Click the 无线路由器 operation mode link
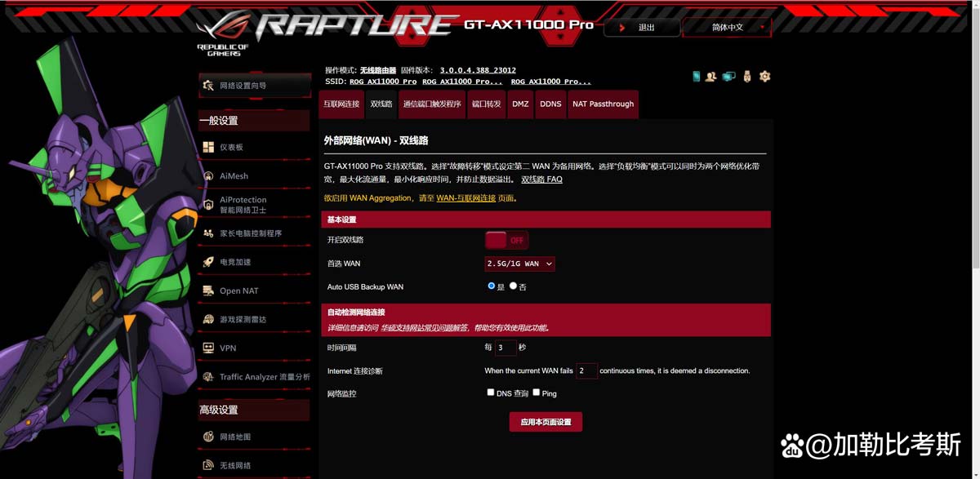This screenshot has width=980, height=479. point(378,70)
